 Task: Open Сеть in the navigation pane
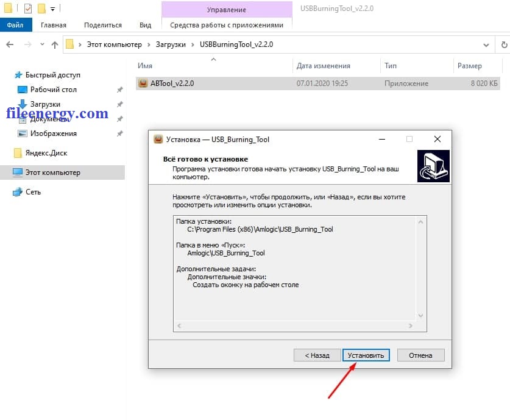coord(33,192)
